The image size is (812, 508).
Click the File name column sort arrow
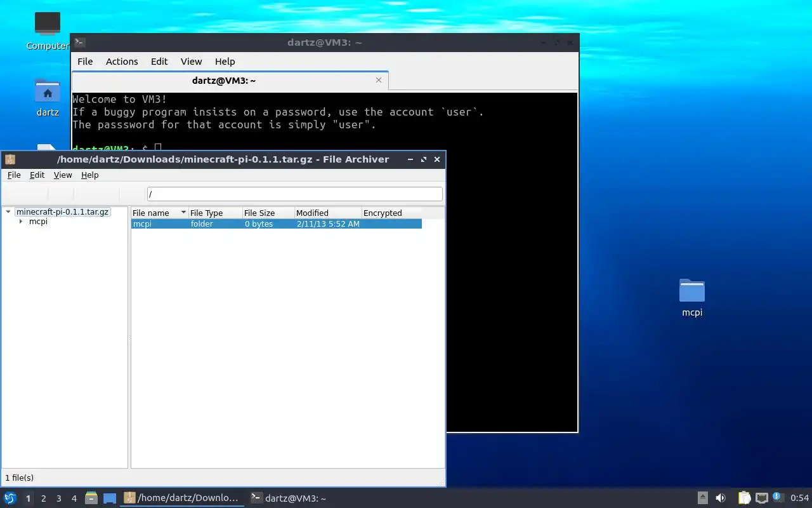pos(183,213)
